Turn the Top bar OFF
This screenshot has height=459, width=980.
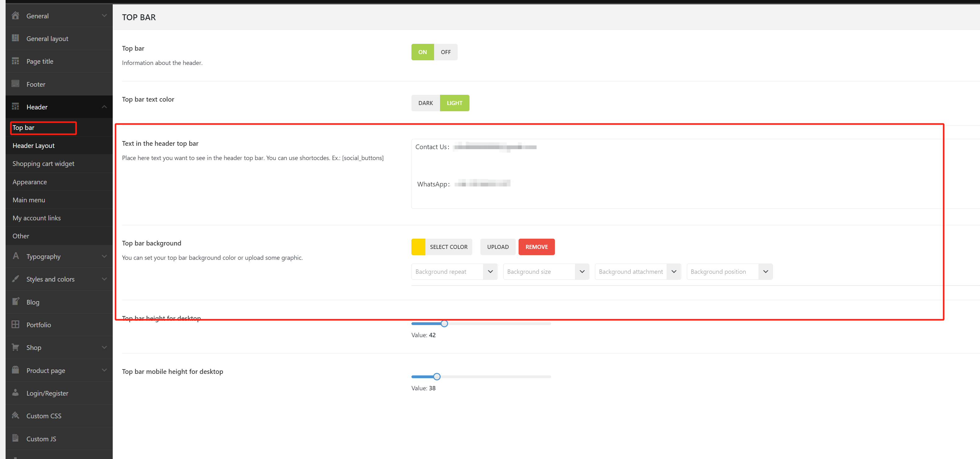pos(446,52)
